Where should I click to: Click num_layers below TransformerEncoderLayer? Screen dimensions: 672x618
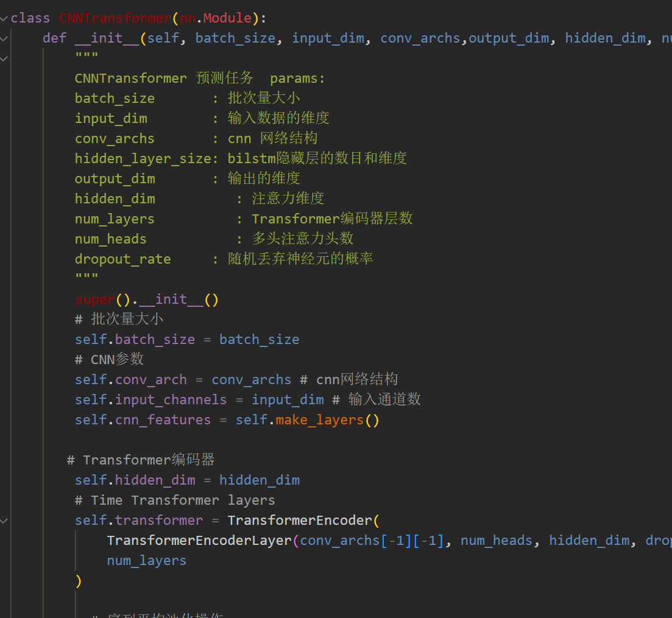[x=146, y=560]
